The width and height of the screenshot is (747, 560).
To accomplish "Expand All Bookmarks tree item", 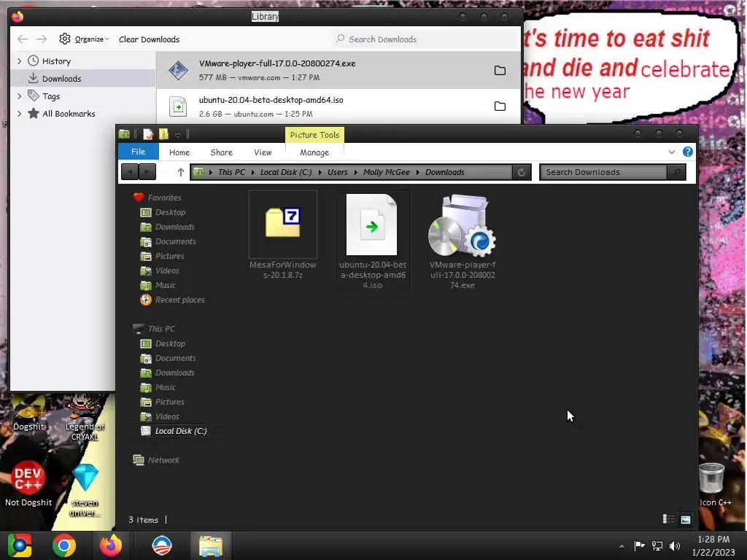I will (x=19, y=114).
